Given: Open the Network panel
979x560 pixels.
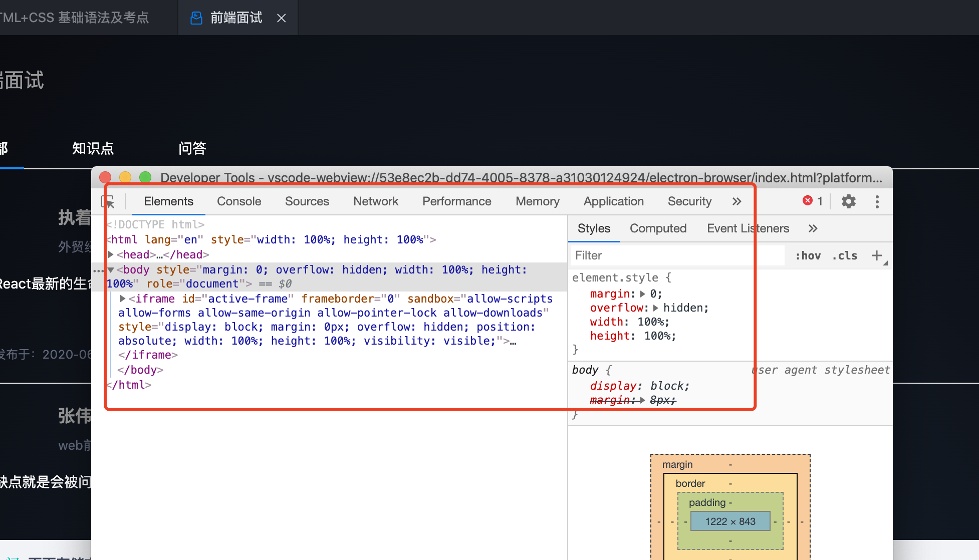Looking at the screenshot, I should [x=376, y=201].
